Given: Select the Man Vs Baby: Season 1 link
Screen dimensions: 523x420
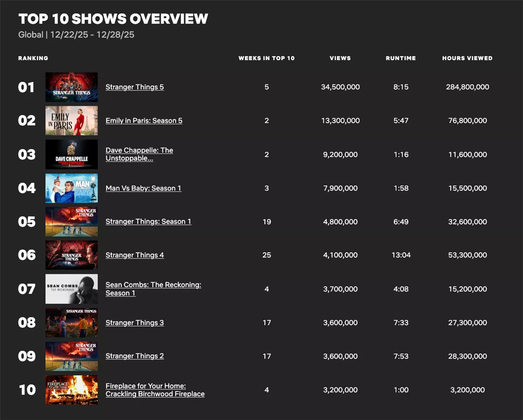Looking at the screenshot, I should tap(143, 188).
